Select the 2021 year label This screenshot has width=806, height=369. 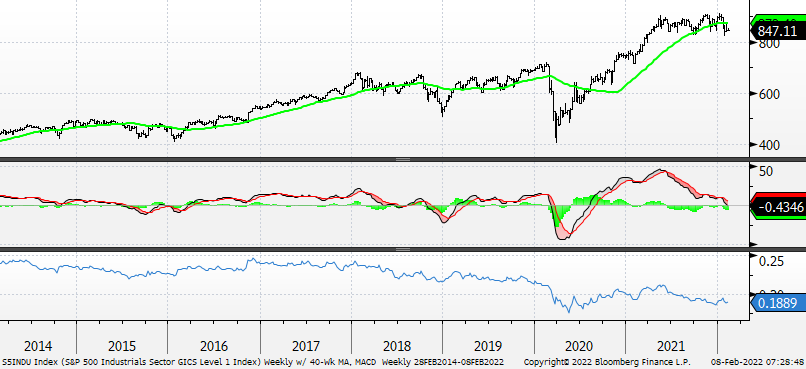pos(671,346)
